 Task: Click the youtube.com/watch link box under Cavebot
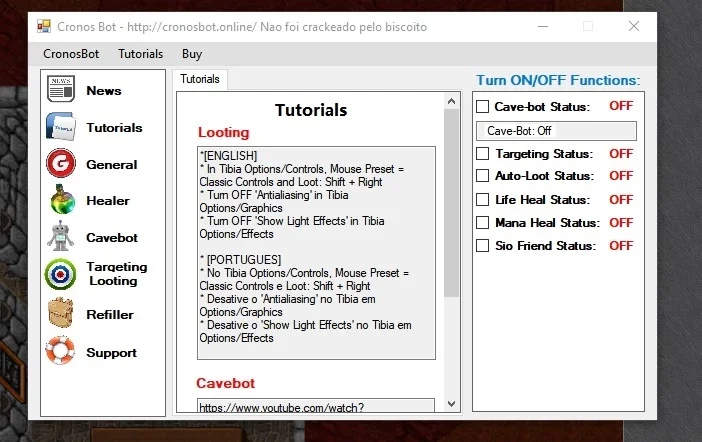[316, 405]
